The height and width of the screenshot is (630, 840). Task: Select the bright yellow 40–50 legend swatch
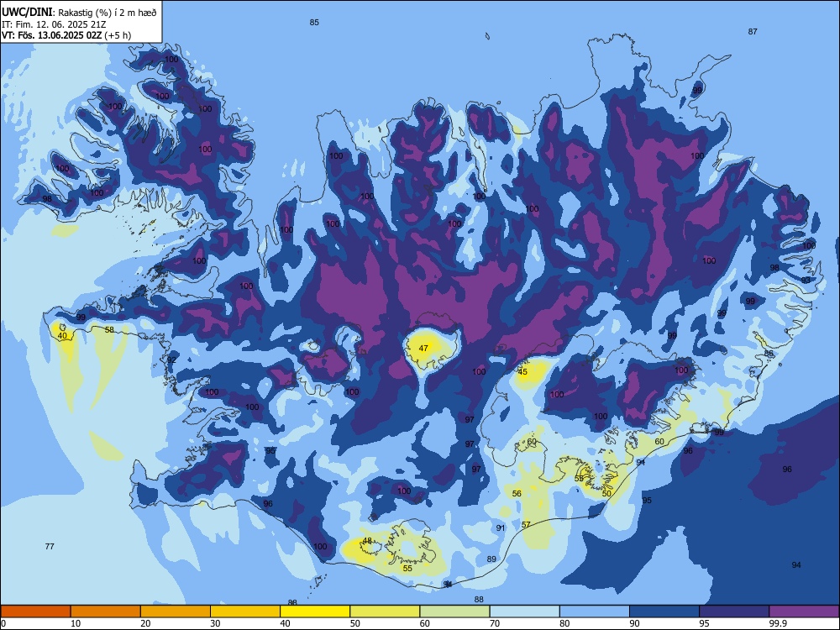point(315,612)
